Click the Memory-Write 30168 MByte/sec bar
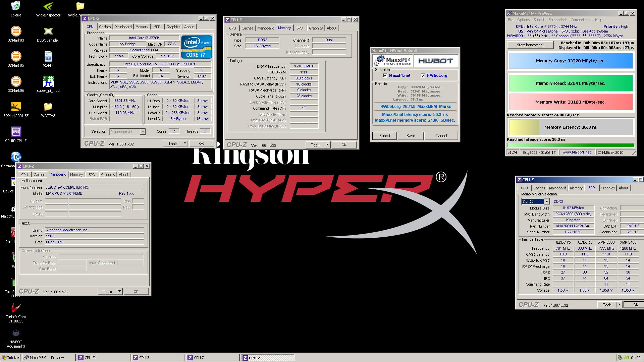 point(571,102)
